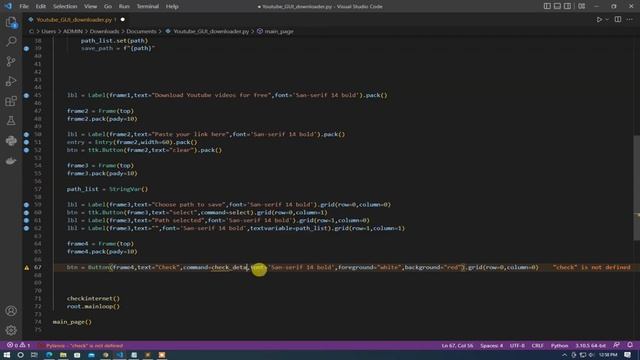The width and height of the screenshot is (640, 360).
Task: Change CRLF end of line sequence
Action: click(538, 345)
